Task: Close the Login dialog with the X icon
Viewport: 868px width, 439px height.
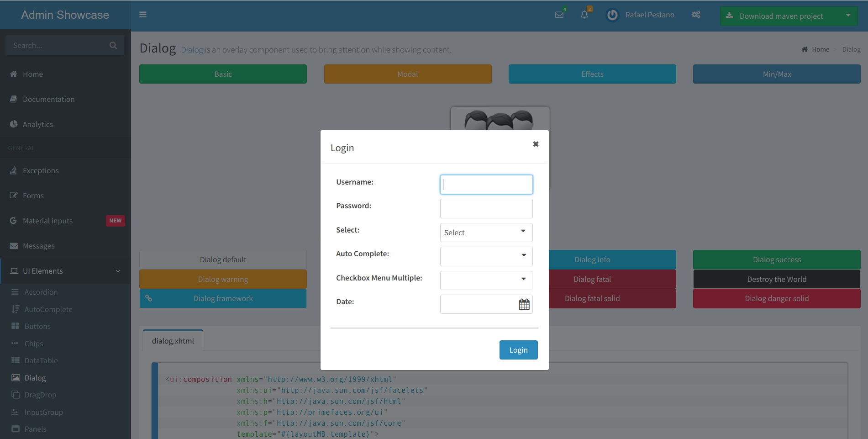Action: click(536, 143)
